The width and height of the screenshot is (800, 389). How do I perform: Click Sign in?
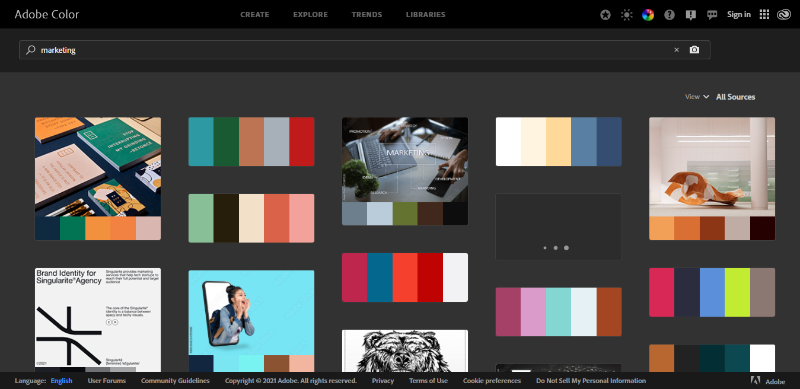click(x=739, y=15)
